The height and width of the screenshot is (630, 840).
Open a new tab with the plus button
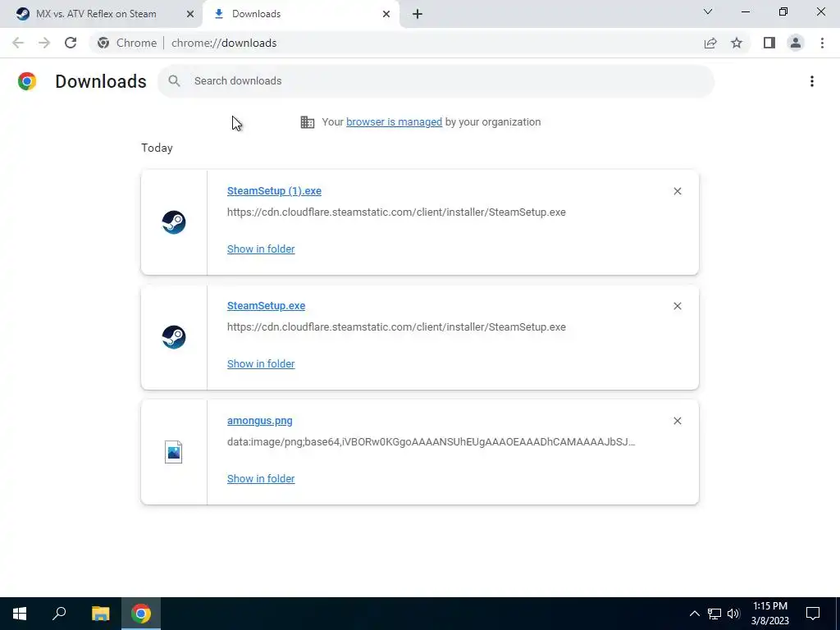418,14
